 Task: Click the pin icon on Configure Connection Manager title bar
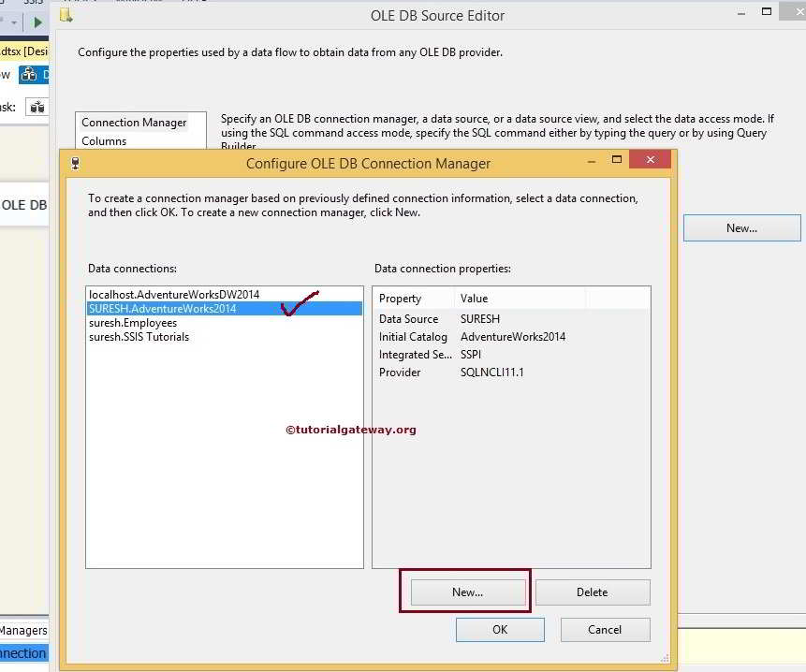point(75,163)
